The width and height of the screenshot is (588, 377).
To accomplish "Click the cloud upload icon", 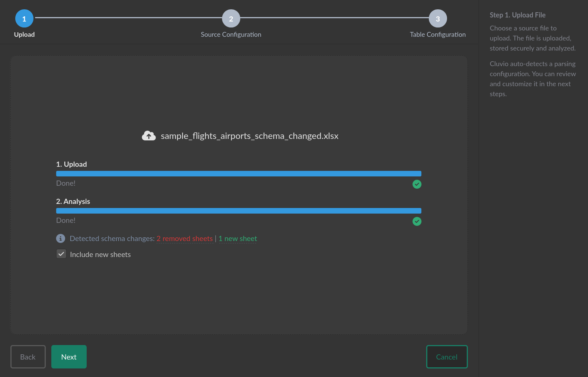I will 149,136.
